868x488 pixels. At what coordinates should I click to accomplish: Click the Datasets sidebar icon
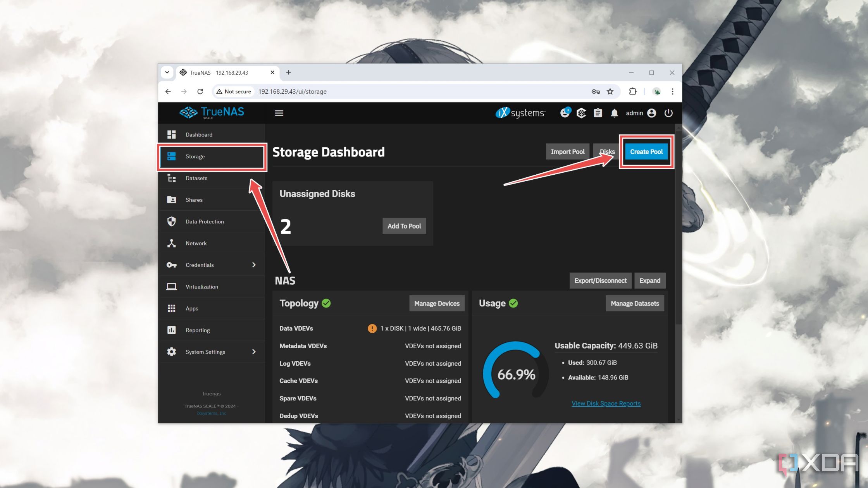click(171, 177)
